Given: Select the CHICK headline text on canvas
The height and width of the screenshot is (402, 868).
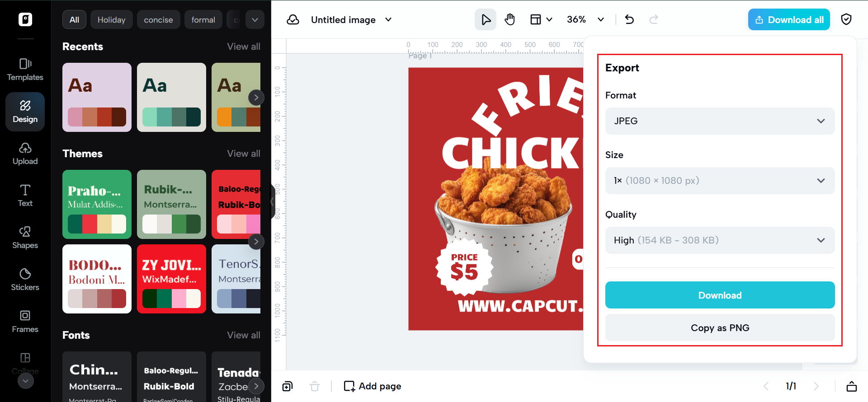Looking at the screenshot, I should pyautogui.click(x=512, y=153).
